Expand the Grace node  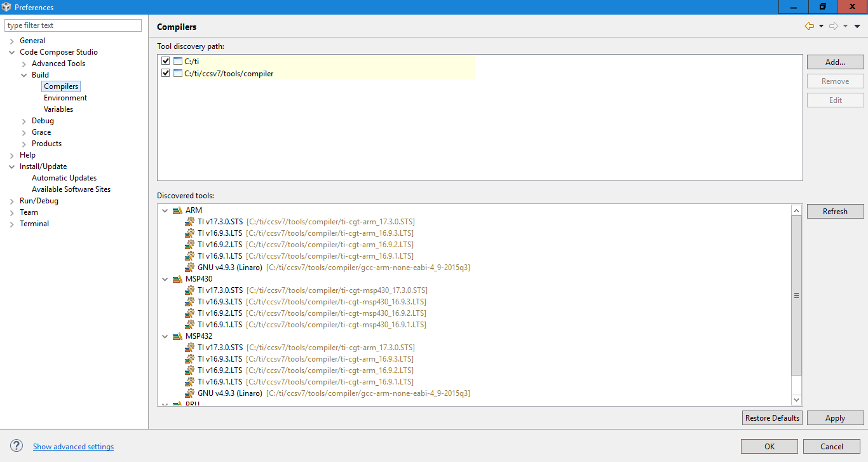point(24,132)
